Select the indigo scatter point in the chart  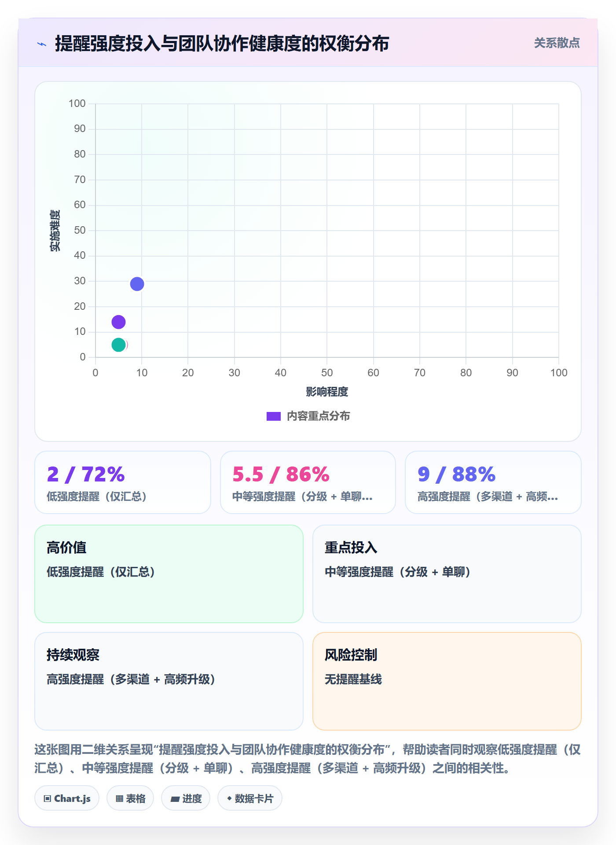tap(137, 284)
